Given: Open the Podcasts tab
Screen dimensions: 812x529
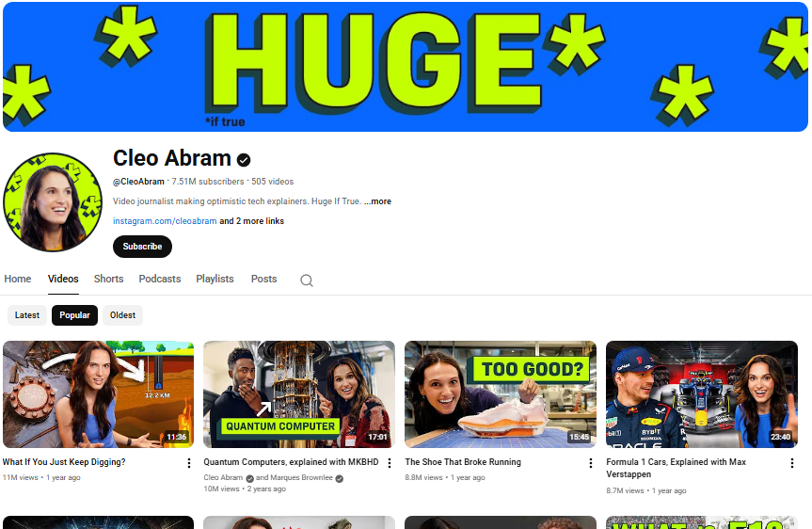Looking at the screenshot, I should coord(160,279).
